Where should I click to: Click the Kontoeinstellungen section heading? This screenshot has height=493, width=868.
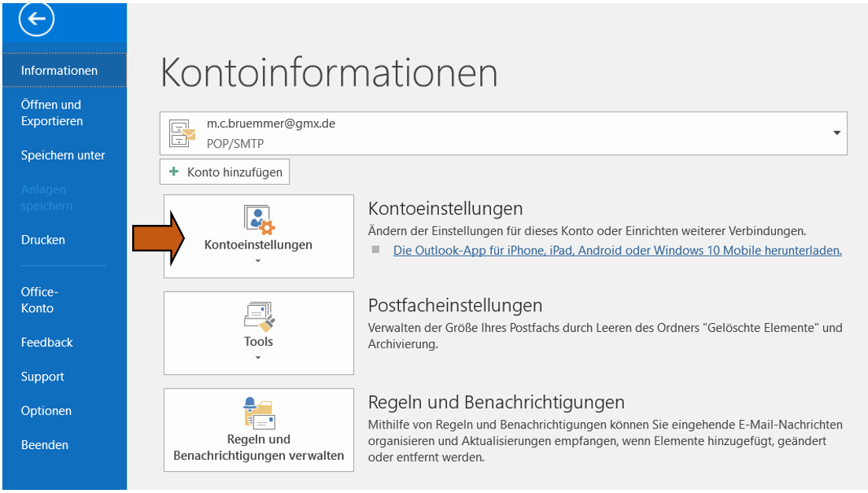[445, 208]
